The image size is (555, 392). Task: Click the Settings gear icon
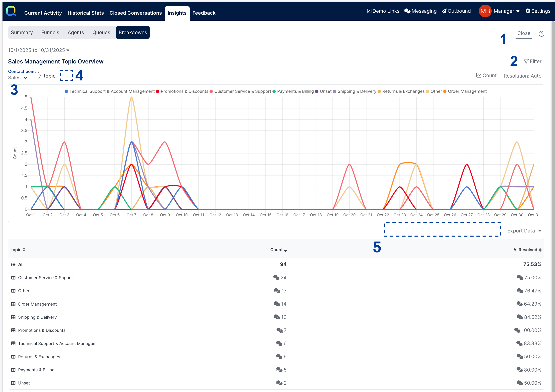[x=528, y=11]
